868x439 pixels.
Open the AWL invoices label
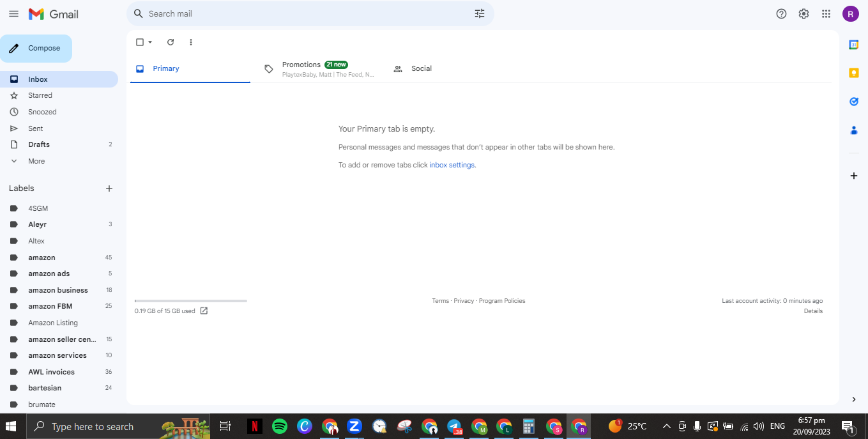[59, 372]
